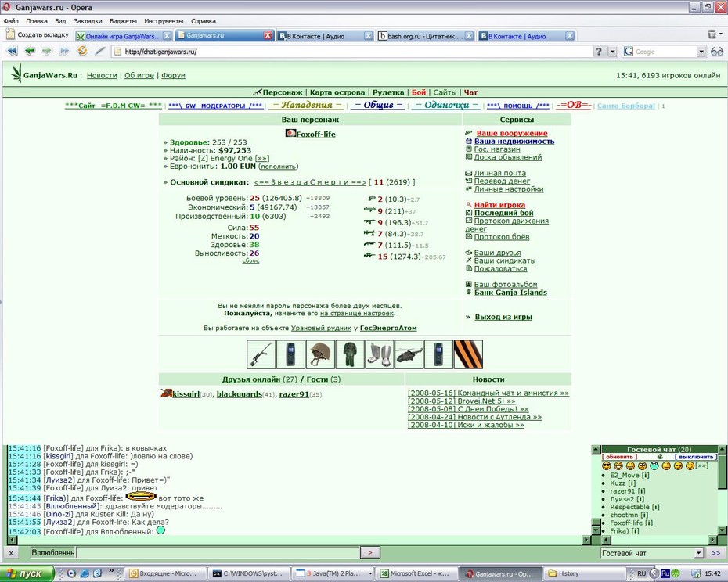Close the bash.org.ru tab

point(470,36)
